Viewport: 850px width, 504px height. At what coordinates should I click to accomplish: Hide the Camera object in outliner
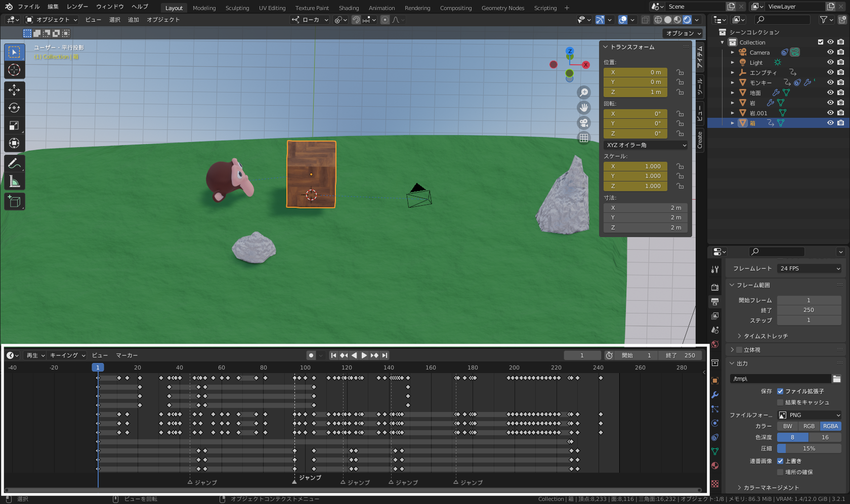(x=830, y=52)
